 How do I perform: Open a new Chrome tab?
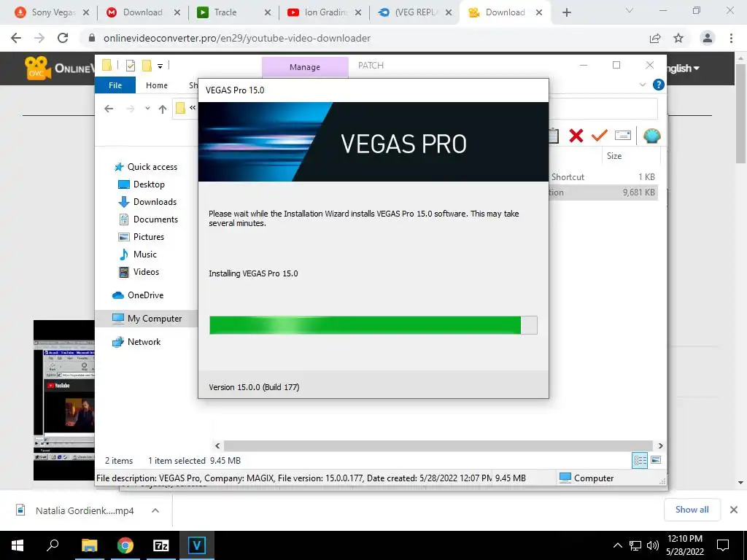[566, 12]
